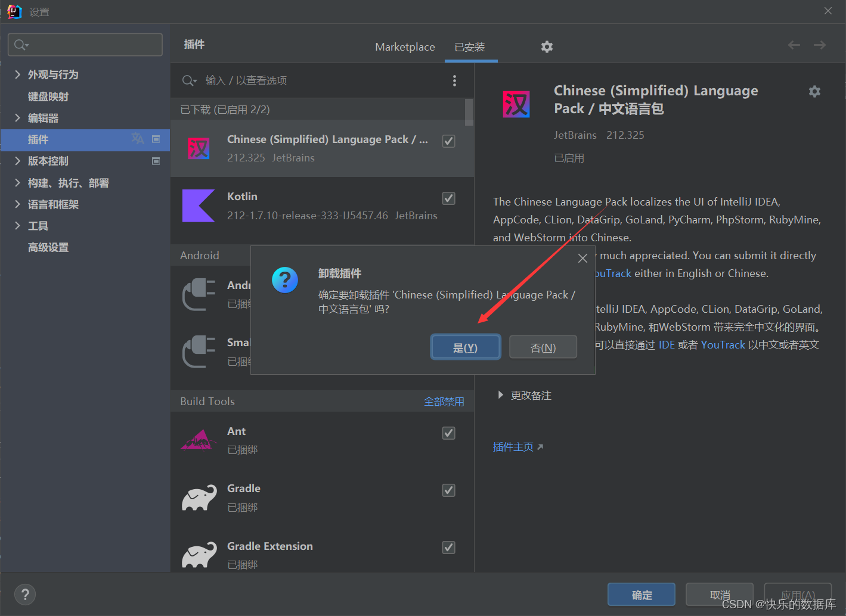
Task: Click the Gradle Extension elephant icon
Action: 199,555
